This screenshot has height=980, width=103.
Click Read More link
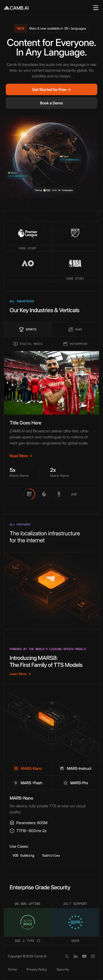pos(21,456)
